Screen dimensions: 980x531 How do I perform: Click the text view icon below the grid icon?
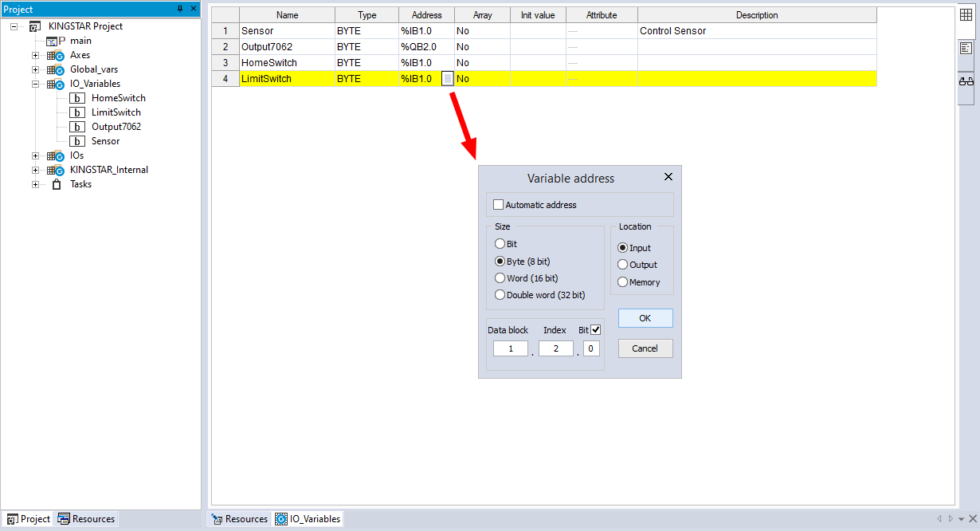966,48
